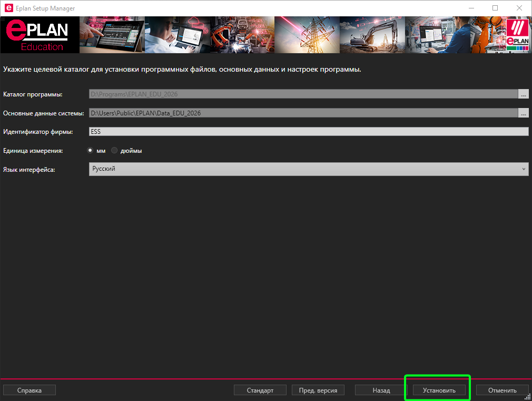Click the EPLAN logo at banner's right end
Screen dimensions: 532x401
517,34
